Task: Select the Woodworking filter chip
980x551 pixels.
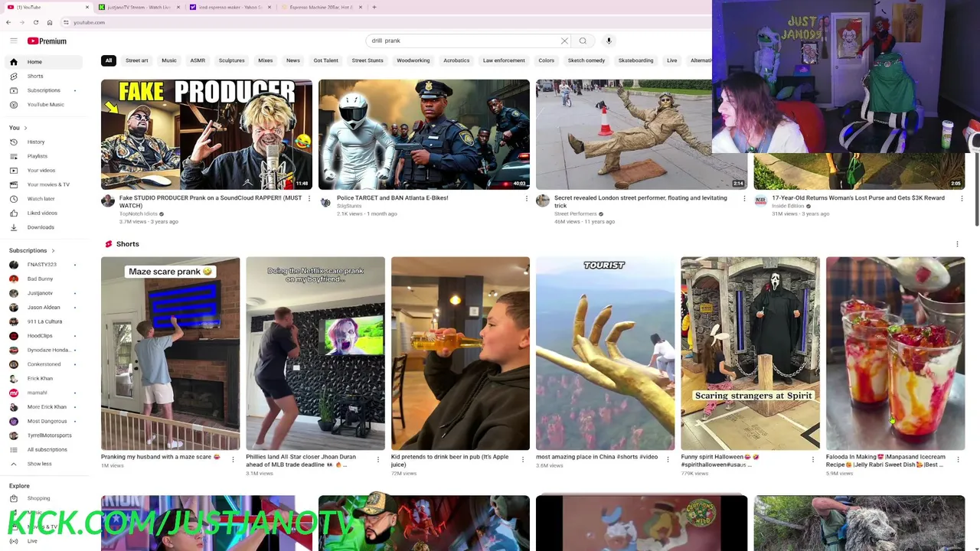Action: click(413, 60)
